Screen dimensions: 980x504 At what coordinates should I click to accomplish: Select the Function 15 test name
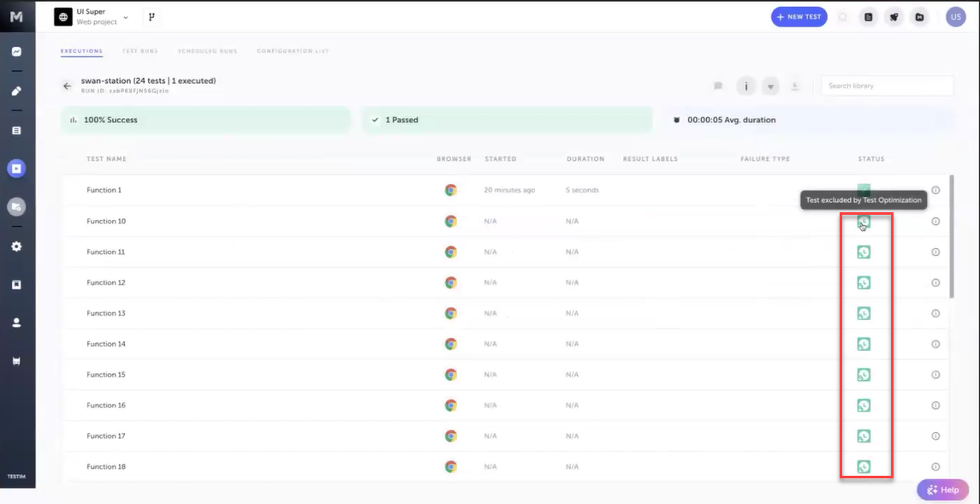(x=106, y=375)
